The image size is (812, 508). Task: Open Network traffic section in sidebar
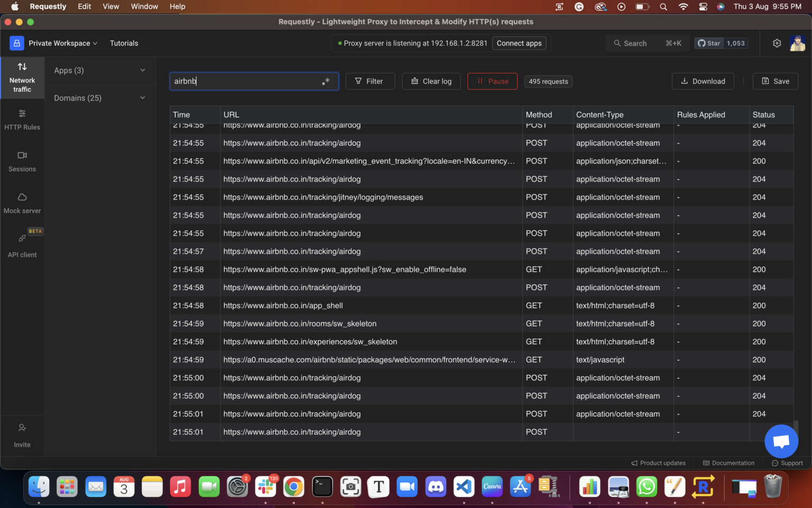[x=22, y=78]
